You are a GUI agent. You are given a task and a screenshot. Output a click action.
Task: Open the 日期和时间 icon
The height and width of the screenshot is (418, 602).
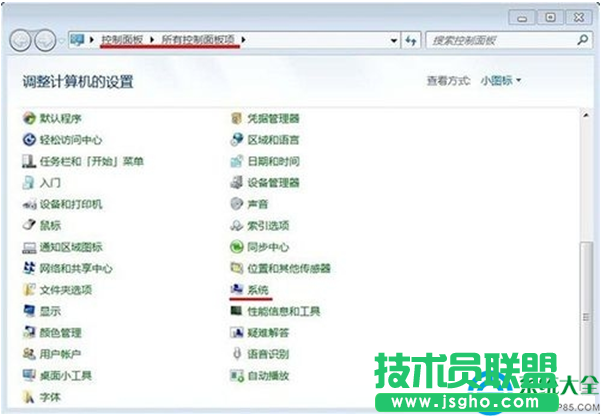(236, 161)
